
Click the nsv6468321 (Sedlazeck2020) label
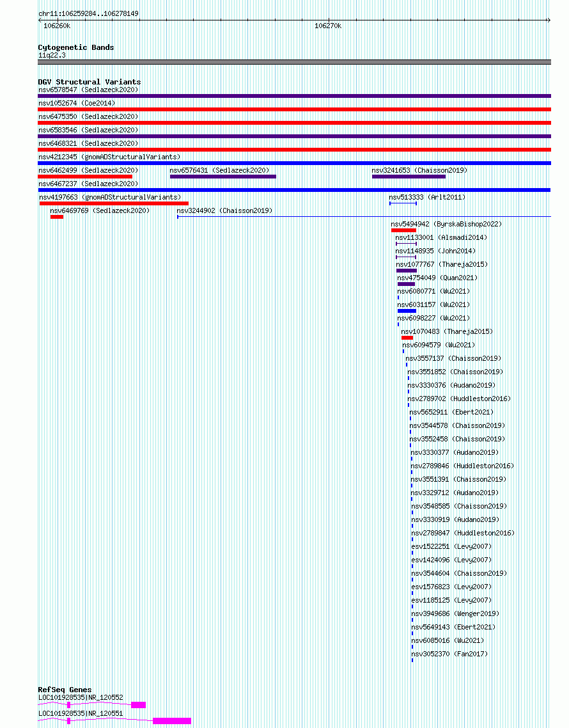88,143
